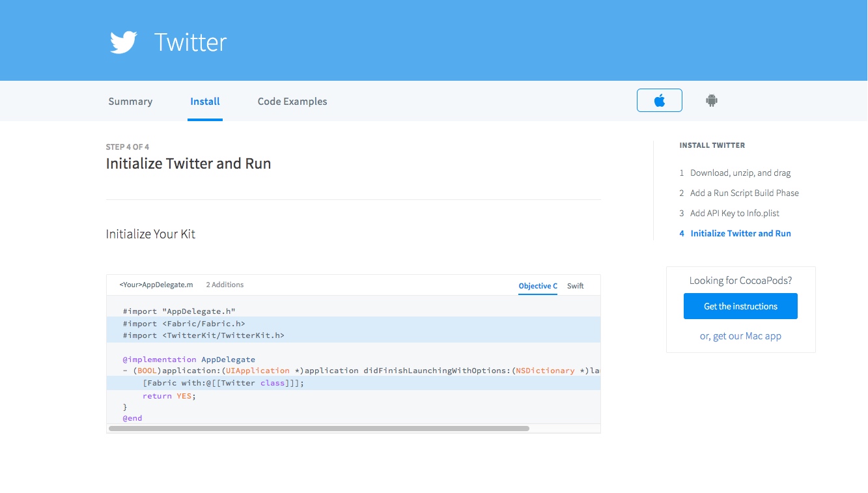The height and width of the screenshot is (493, 868).
Task: Click the Twitter bird logo
Action: pyautogui.click(x=124, y=42)
